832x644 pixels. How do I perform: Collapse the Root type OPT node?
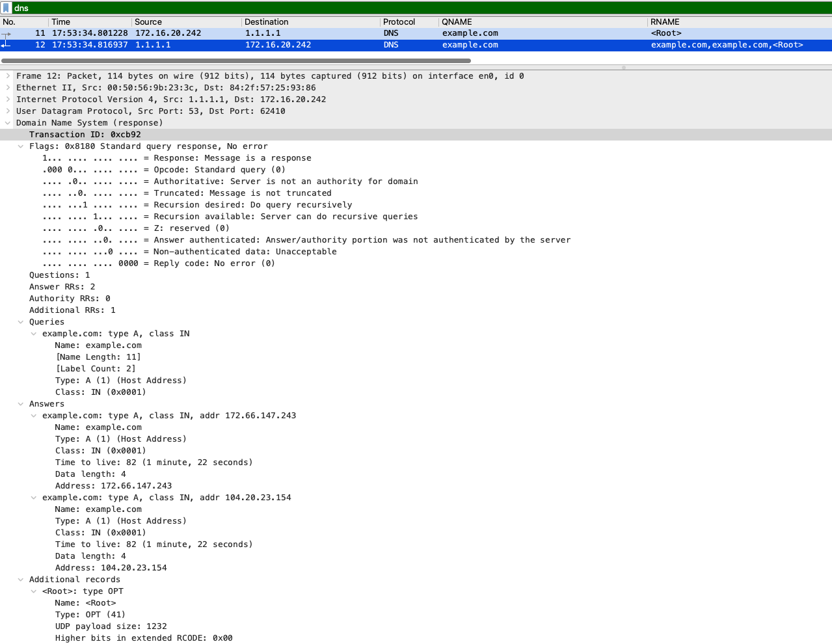point(34,591)
